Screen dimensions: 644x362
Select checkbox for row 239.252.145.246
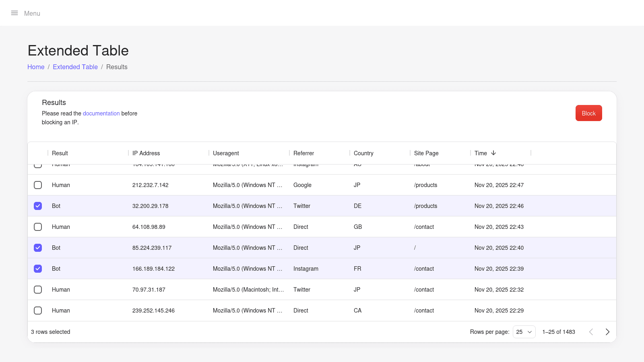[38, 311]
